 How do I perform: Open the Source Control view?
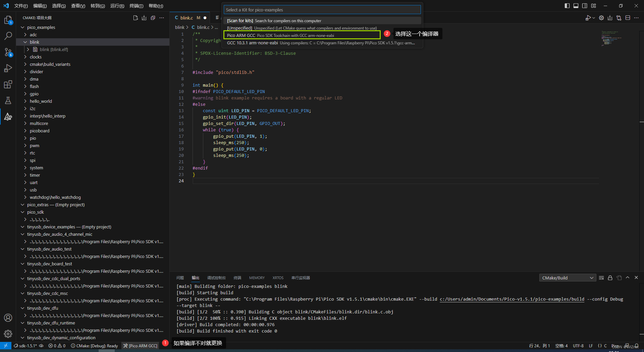(8, 52)
